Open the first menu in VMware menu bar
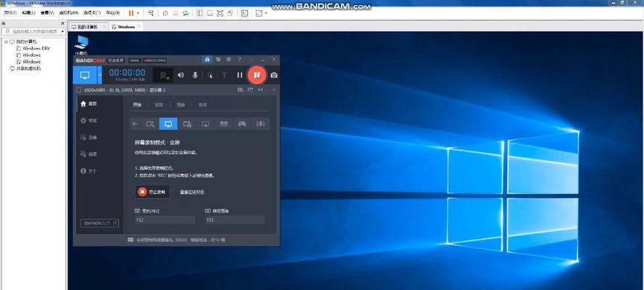Image resolution: width=644 pixels, height=290 pixels. tap(10, 13)
